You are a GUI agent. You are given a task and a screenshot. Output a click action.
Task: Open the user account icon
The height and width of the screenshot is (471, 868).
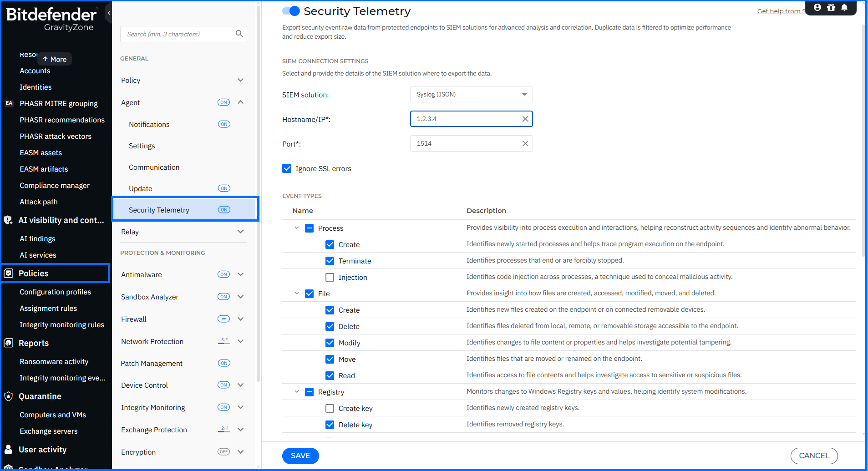pos(817,7)
